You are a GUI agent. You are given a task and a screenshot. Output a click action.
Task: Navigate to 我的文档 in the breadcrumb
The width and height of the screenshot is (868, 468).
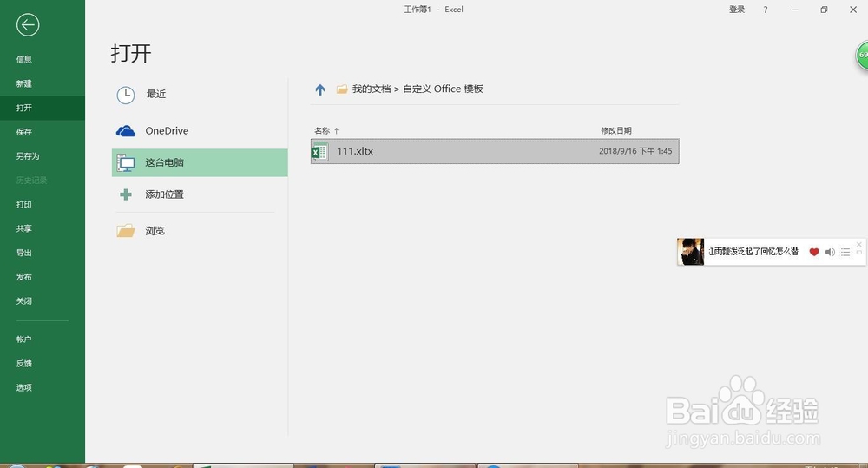tap(372, 89)
